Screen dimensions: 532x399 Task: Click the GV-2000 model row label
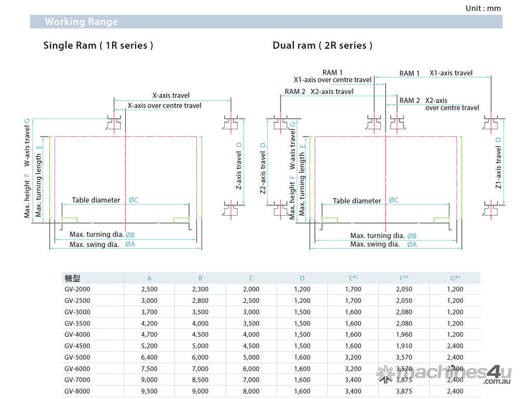tap(77, 289)
